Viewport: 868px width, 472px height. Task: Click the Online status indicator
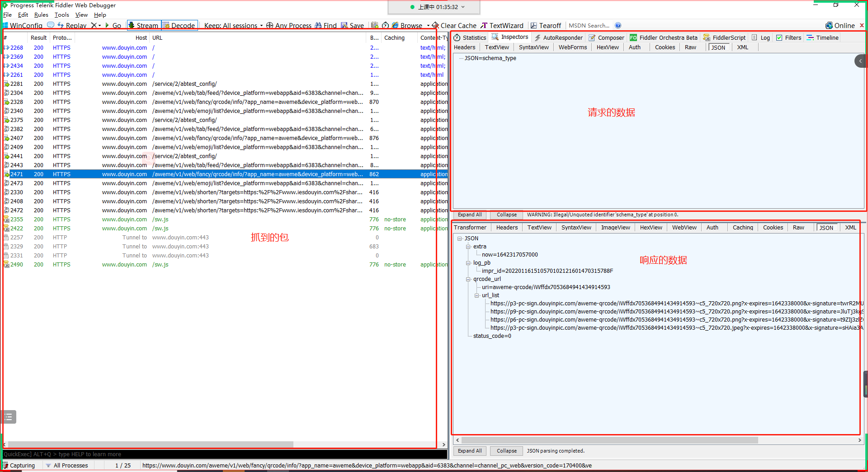(x=840, y=26)
